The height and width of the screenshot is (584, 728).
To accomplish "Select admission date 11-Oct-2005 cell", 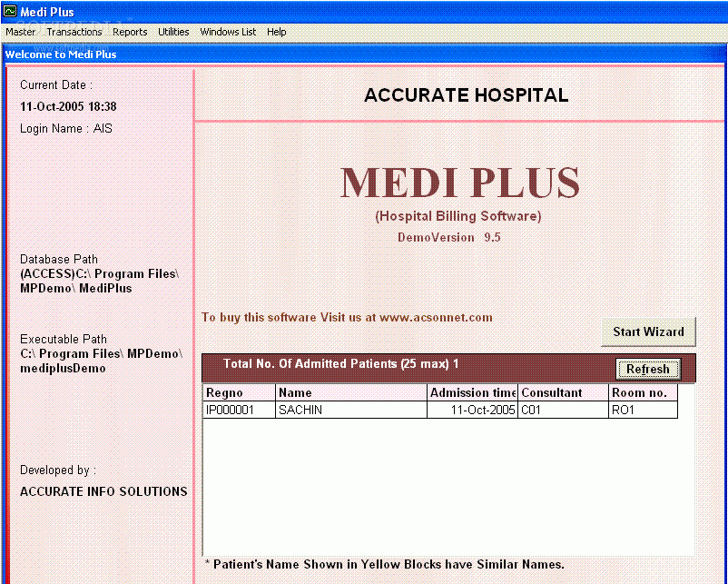I will (x=473, y=410).
